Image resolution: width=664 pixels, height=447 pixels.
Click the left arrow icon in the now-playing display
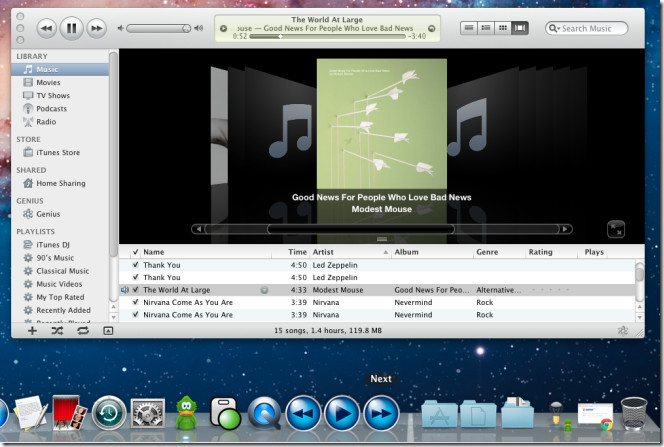(x=223, y=28)
